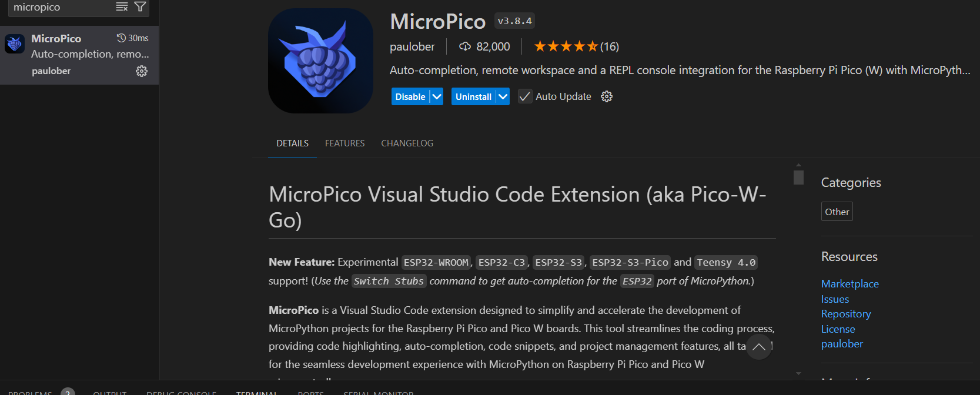Uninstall the MicroPico extension

473,96
